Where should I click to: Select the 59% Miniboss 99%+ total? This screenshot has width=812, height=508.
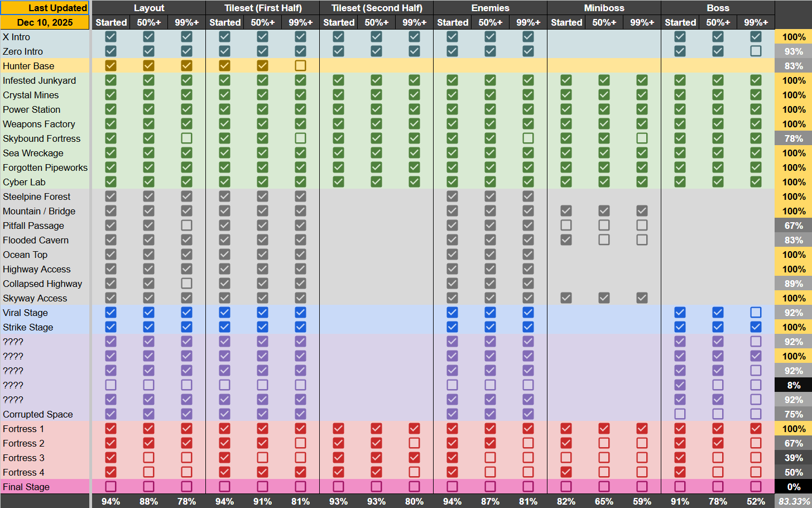tap(642, 501)
